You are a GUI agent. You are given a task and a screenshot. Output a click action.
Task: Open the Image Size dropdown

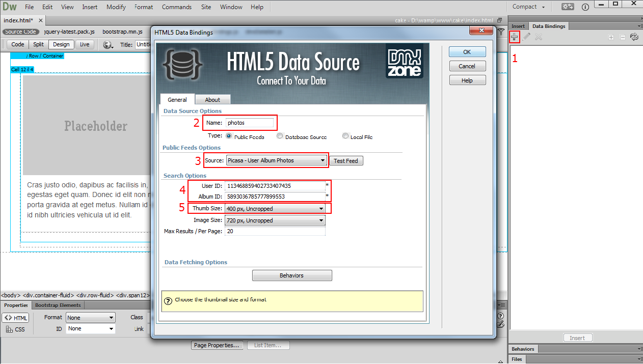click(x=275, y=220)
